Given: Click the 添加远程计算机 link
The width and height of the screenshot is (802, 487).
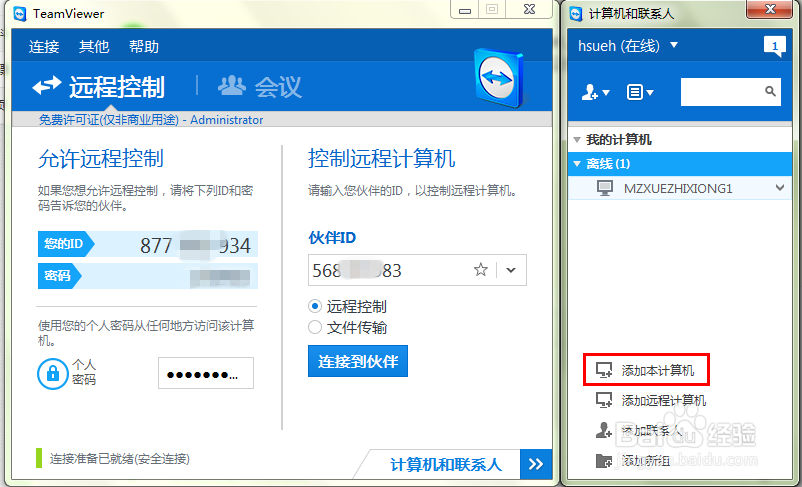Looking at the screenshot, I should click(664, 400).
